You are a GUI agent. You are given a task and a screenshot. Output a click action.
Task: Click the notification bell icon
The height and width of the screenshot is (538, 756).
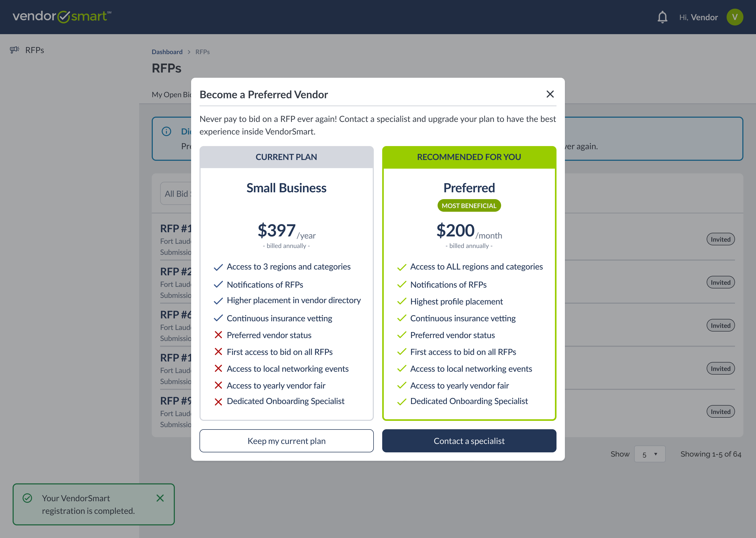pos(662,17)
